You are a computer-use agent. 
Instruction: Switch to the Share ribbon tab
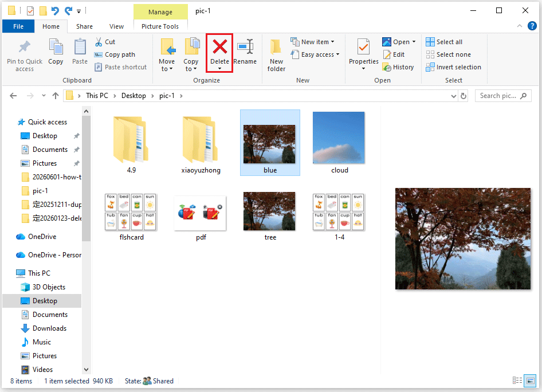[84, 26]
